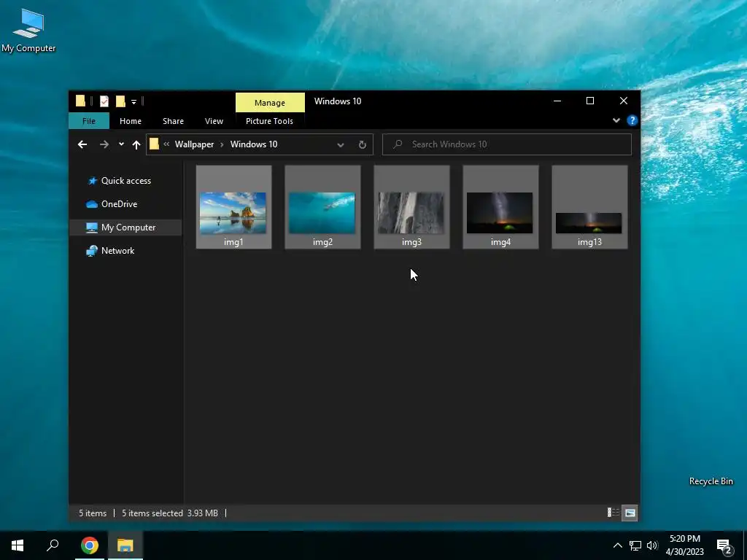Close the Windows 10 explorer window
This screenshot has width=747, height=560.
click(624, 101)
